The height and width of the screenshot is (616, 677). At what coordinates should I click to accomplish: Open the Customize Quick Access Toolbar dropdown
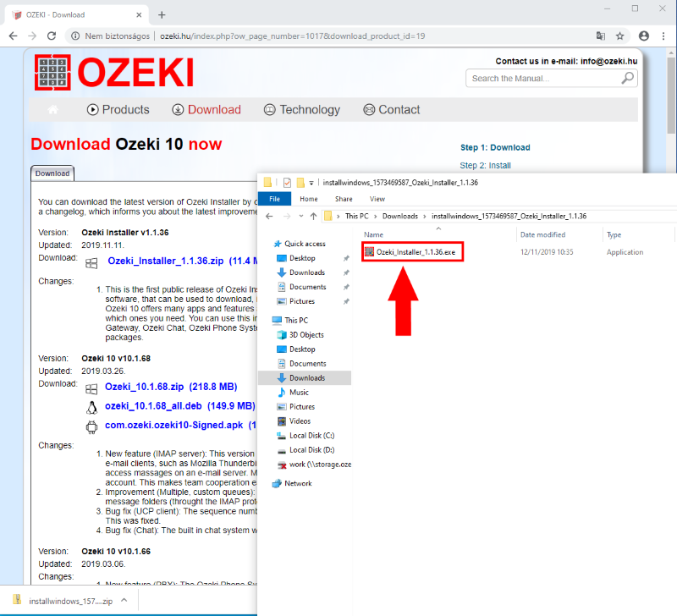(x=311, y=183)
